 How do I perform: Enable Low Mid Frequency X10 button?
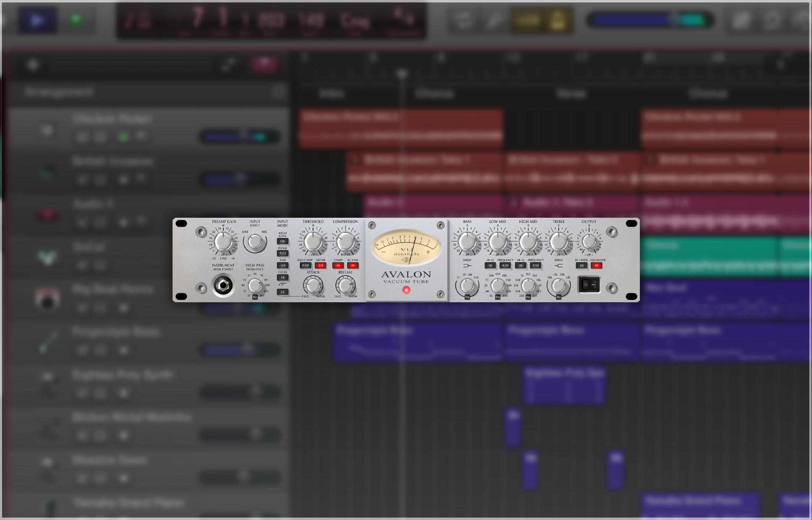[505, 265]
